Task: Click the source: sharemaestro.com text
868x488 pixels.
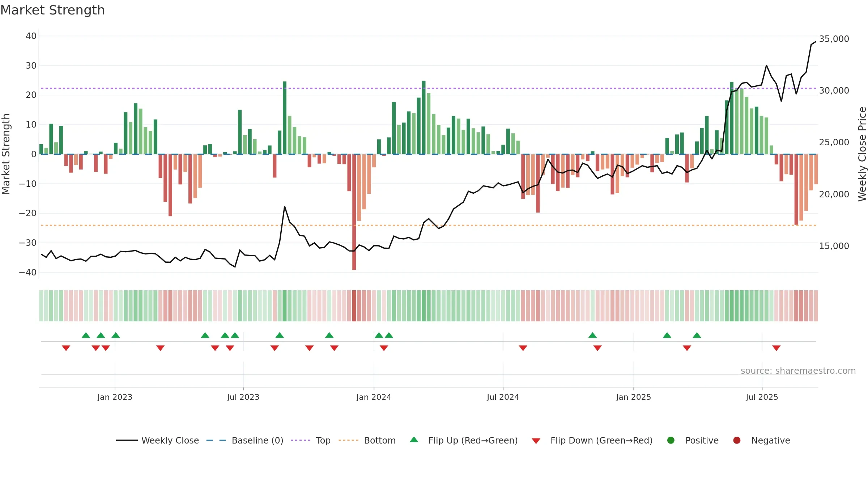Action: pos(798,371)
